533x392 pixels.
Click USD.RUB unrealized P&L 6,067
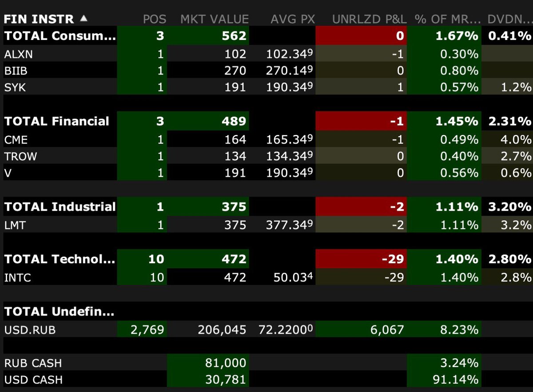[x=386, y=329]
